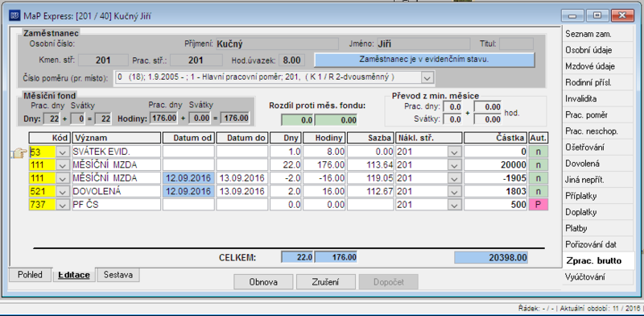
Task: Open Nákl. stř. dropdown in SVÁTEK EVID. row
Action: tap(454, 152)
